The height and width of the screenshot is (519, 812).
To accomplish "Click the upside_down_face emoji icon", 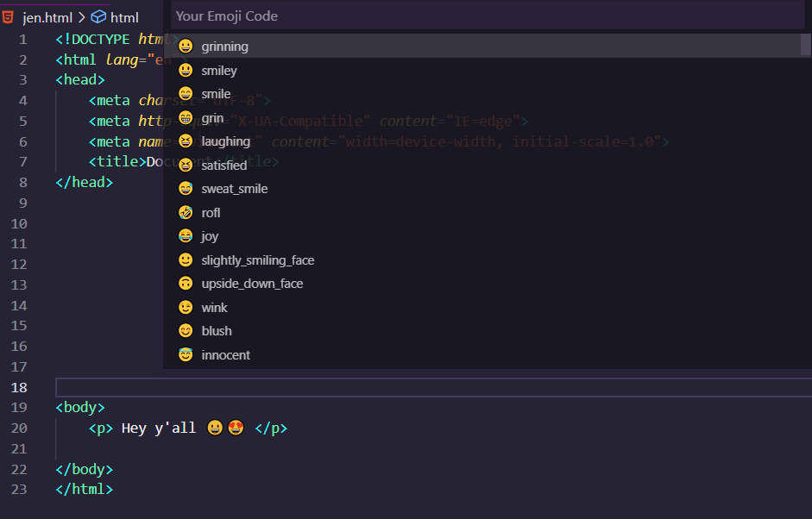I will (185, 283).
